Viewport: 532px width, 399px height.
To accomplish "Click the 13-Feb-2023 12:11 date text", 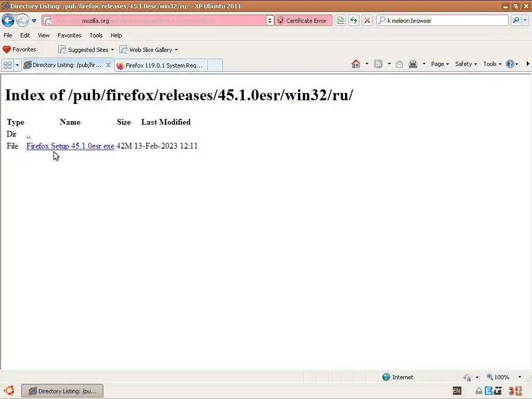I will click(166, 146).
